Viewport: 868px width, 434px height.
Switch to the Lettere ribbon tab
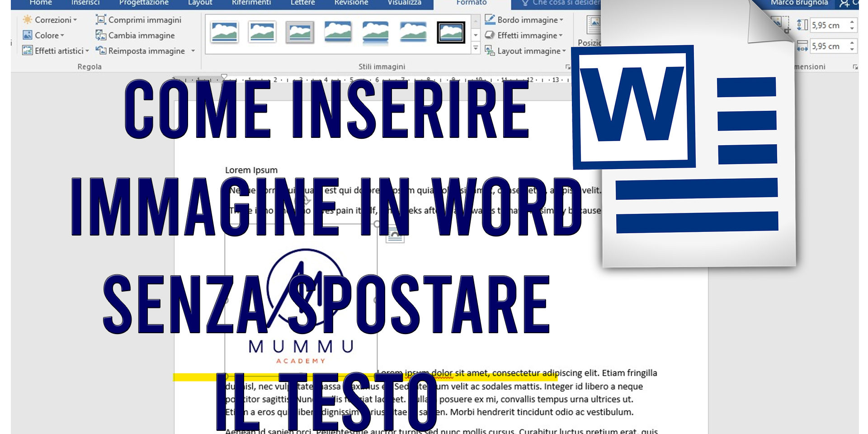(302, 3)
